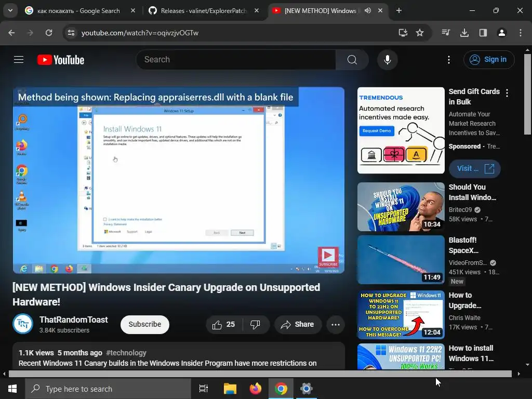Image resolution: width=532 pixels, height=399 pixels.
Task: Open media controls icon in toolbar
Action: pyautogui.click(x=446, y=33)
